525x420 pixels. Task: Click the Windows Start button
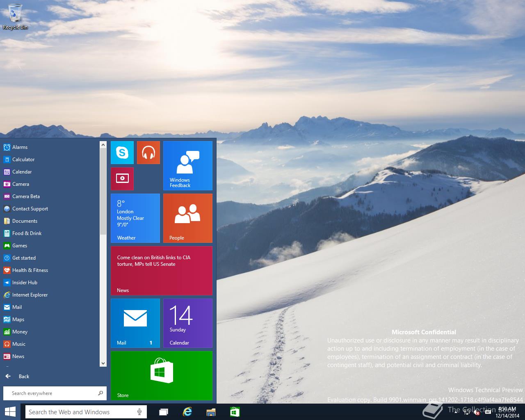[x=10, y=412]
